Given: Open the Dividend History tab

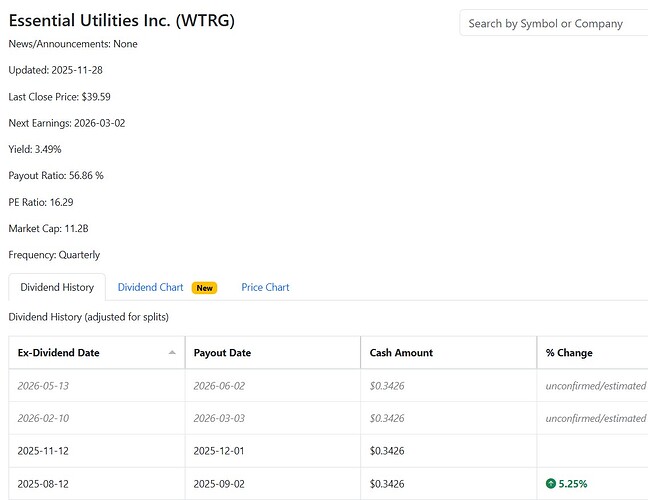Looking at the screenshot, I should point(56,287).
